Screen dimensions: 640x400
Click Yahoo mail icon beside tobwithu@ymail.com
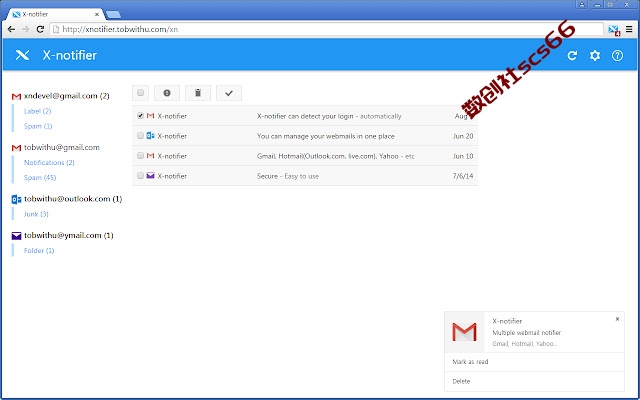(16, 236)
